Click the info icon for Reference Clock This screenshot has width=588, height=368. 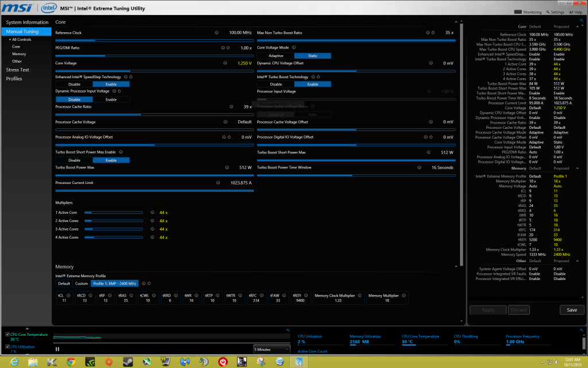click(216, 33)
